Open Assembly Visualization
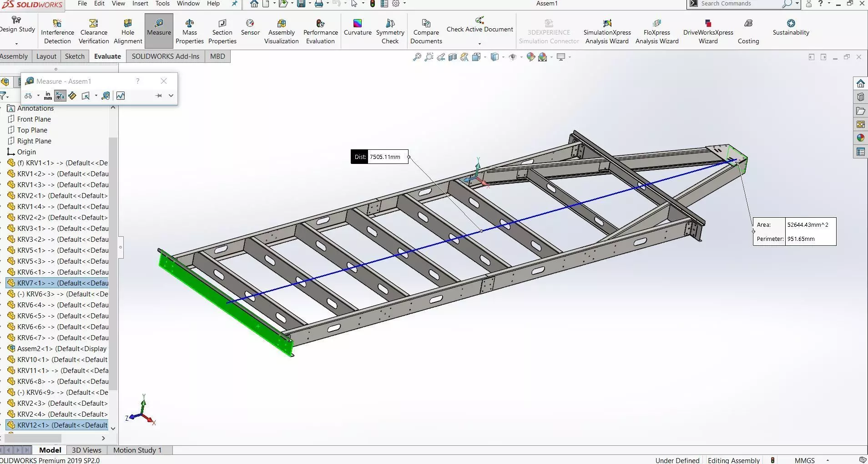This screenshot has width=868, height=464. click(x=282, y=31)
